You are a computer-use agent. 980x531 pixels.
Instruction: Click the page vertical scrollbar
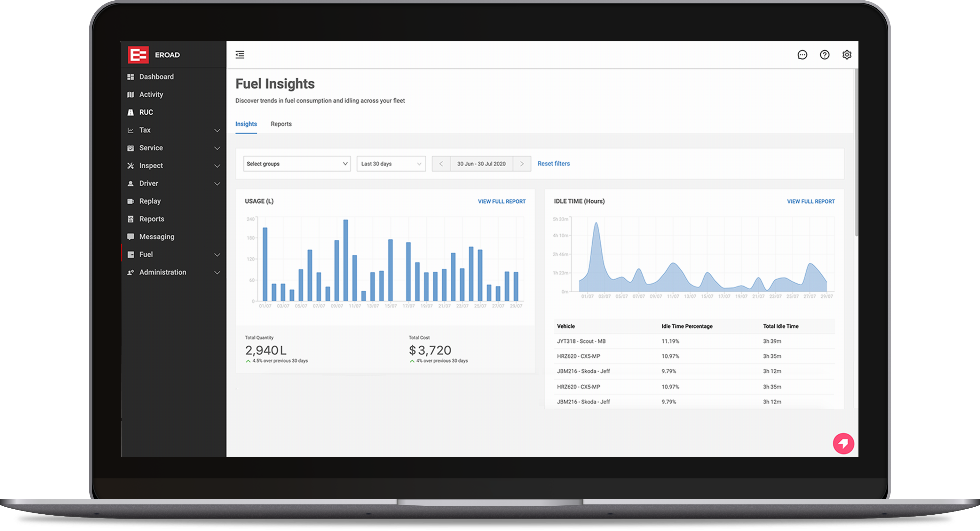[856, 152]
